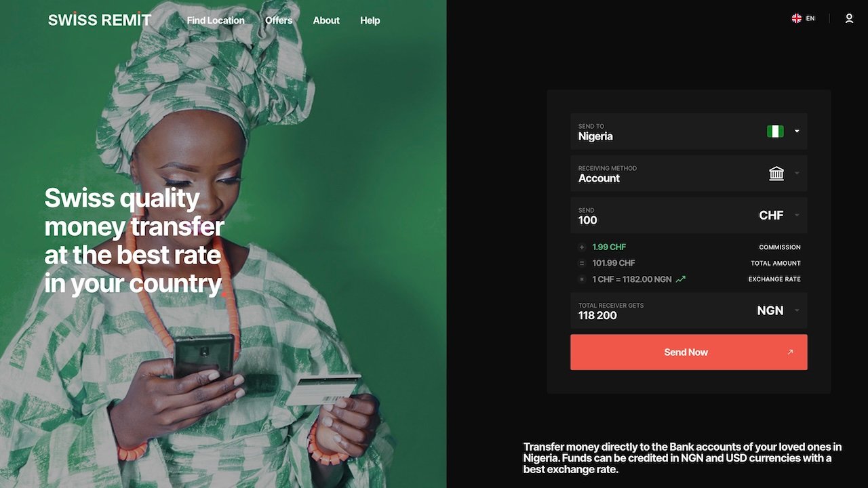Go to the About page
The width and height of the screenshot is (868, 488).
326,20
